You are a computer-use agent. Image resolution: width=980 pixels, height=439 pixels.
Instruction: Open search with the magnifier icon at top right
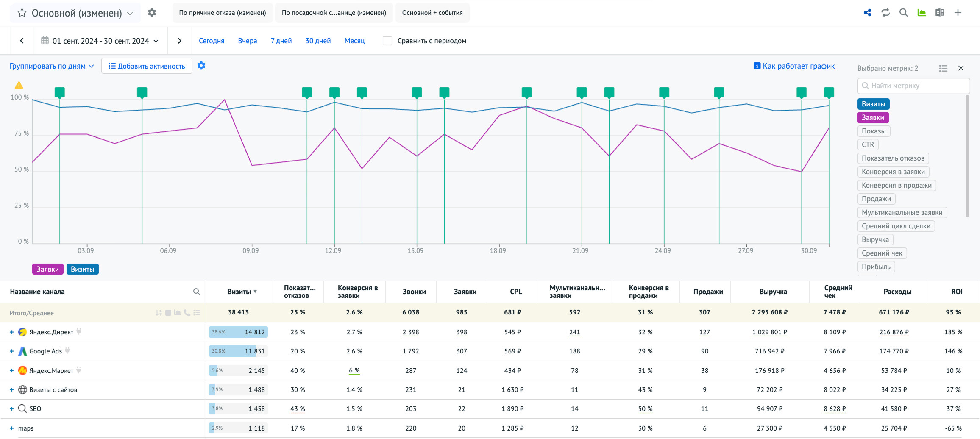click(903, 13)
